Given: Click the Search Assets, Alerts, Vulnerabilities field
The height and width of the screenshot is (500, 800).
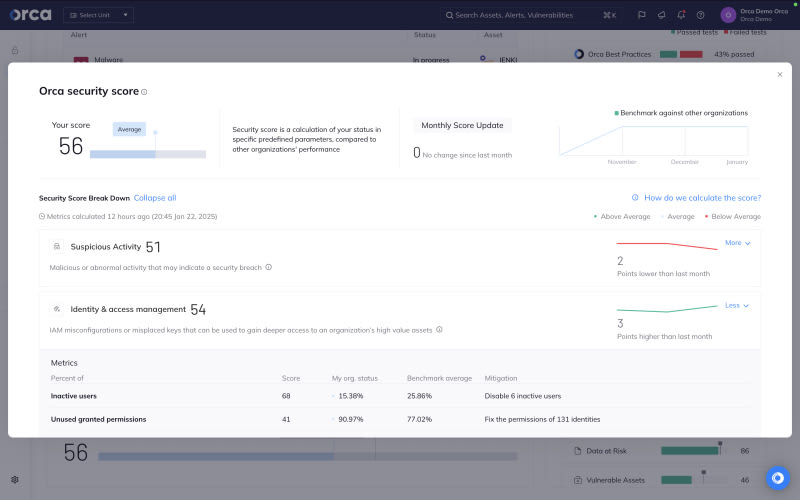Looking at the screenshot, I should [x=530, y=15].
